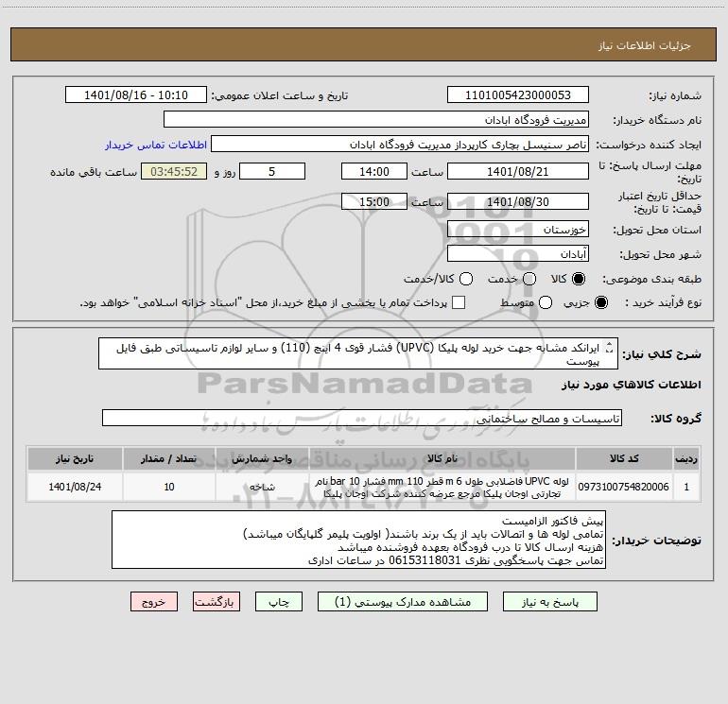Click row number 1 cell

[686, 487]
